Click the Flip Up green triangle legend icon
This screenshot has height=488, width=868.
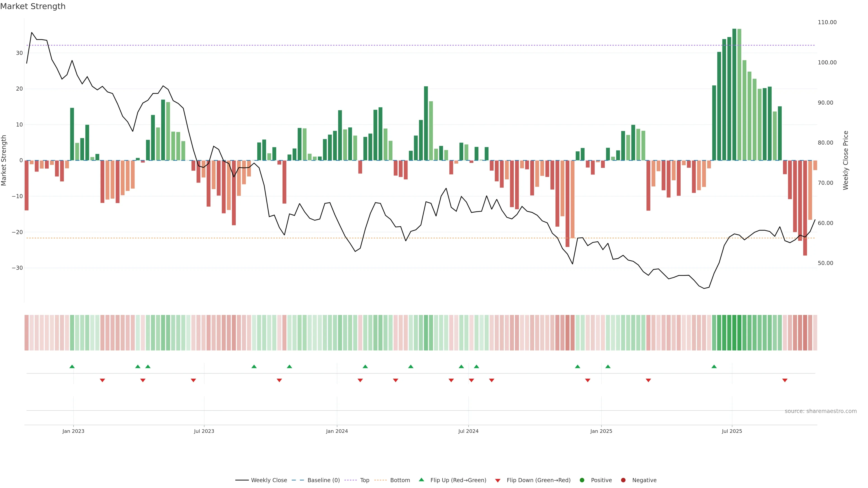pos(421,480)
